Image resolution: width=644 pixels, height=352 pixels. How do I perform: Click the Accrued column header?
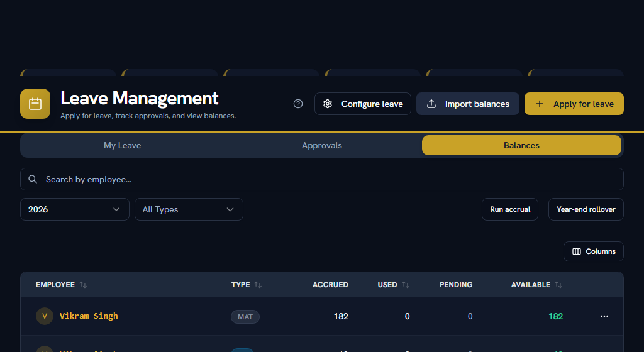click(x=330, y=285)
